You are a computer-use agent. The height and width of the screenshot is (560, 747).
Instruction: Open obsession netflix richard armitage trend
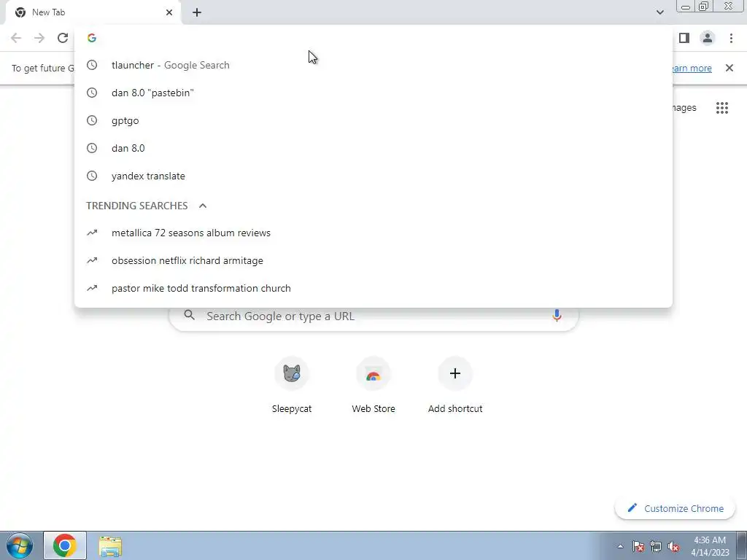click(373, 260)
